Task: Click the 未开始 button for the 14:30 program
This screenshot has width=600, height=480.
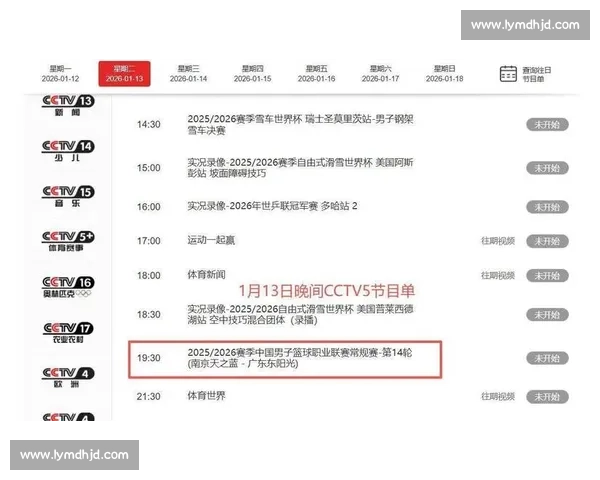Action: click(547, 125)
